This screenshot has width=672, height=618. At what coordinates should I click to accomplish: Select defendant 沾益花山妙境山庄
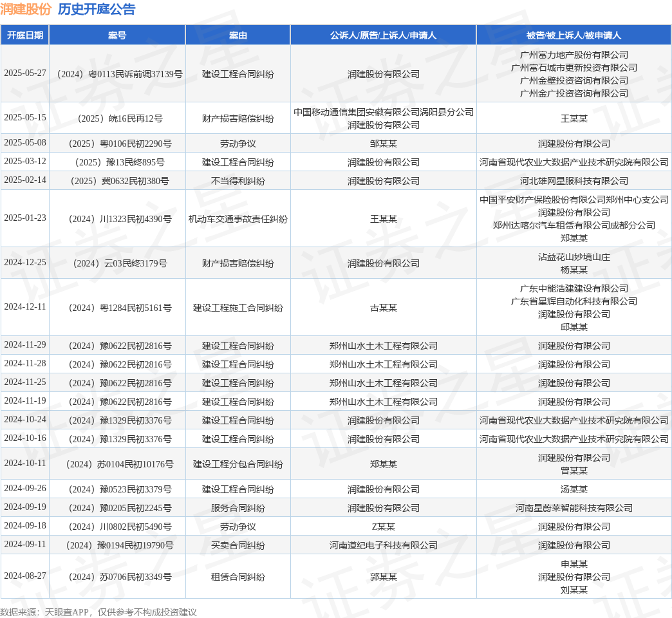[x=574, y=257]
